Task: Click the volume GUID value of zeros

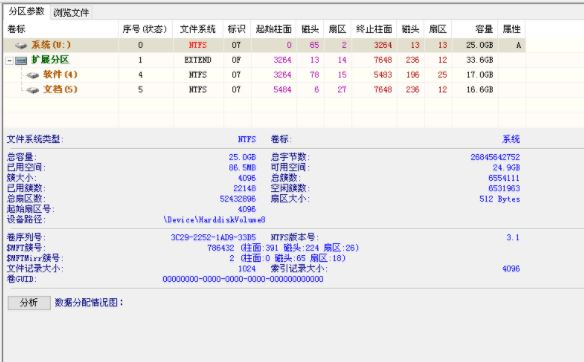Action: point(243,279)
